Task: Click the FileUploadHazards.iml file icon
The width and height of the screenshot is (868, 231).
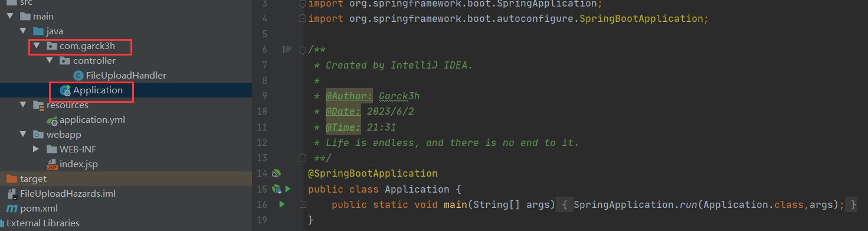Action: click(12, 194)
